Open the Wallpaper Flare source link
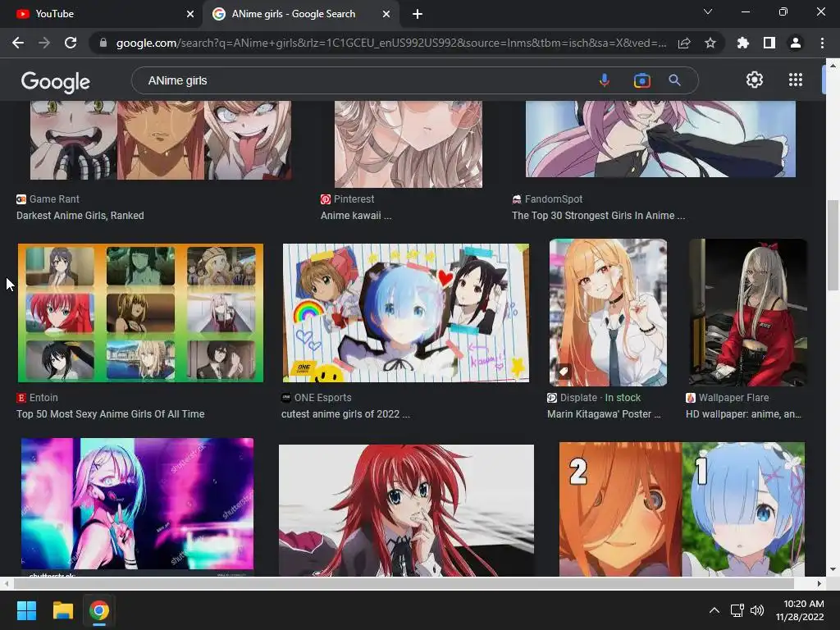The height and width of the screenshot is (630, 840). [x=727, y=398]
